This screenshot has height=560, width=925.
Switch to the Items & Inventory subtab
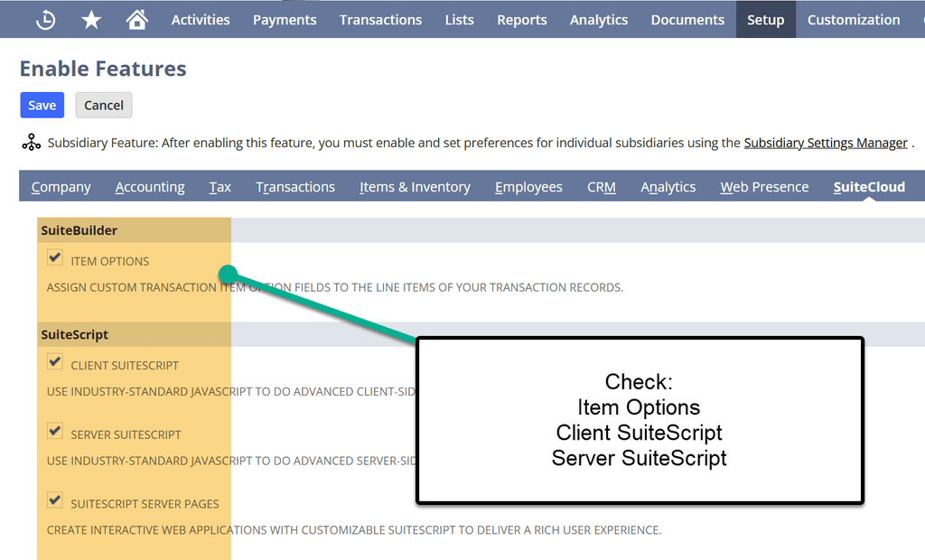[x=416, y=186]
